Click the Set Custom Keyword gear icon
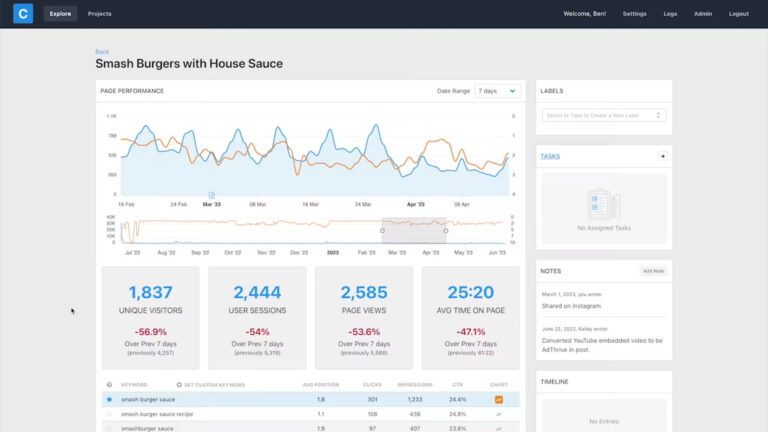 coord(179,384)
